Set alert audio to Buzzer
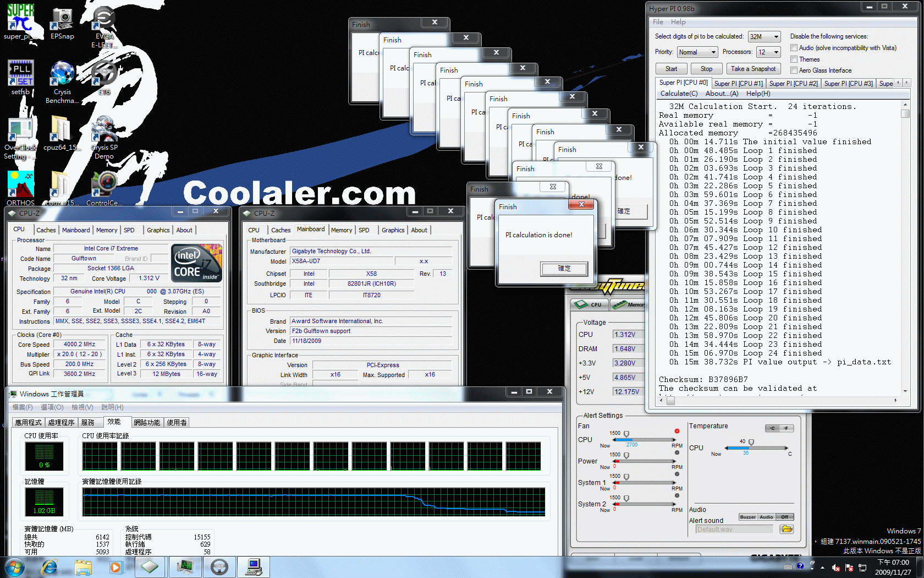Image resolution: width=924 pixels, height=578 pixels. pyautogui.click(x=747, y=517)
